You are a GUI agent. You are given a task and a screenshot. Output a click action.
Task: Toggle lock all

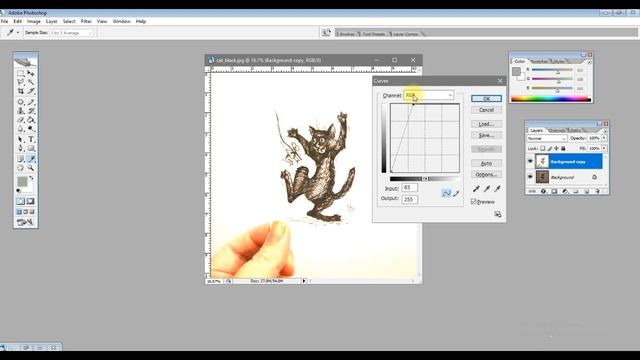pyautogui.click(x=563, y=149)
